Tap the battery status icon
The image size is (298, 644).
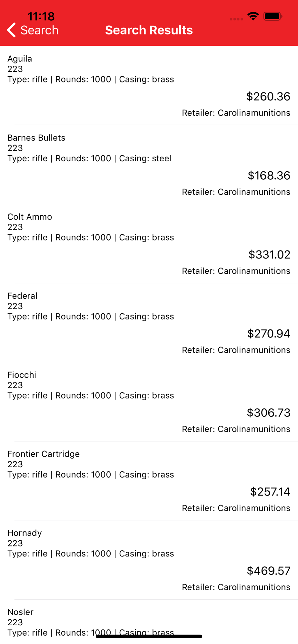coord(273,16)
